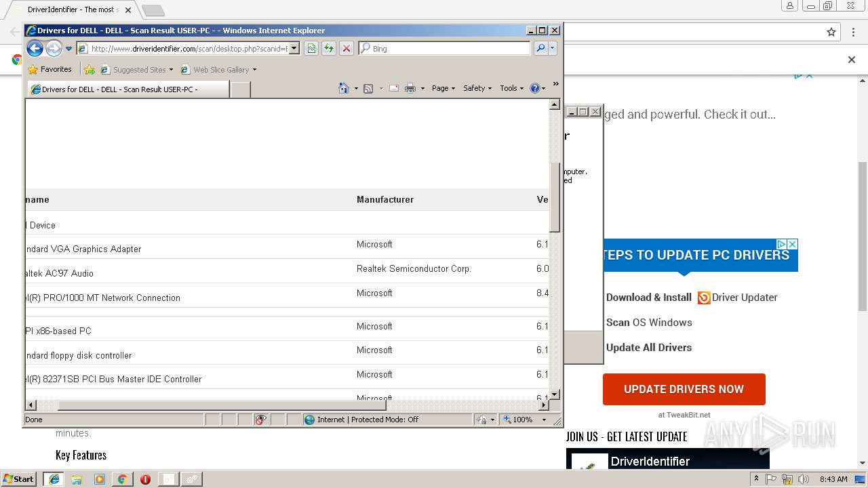Select the Realtek Semiconductor Corp. cell

pyautogui.click(x=414, y=268)
